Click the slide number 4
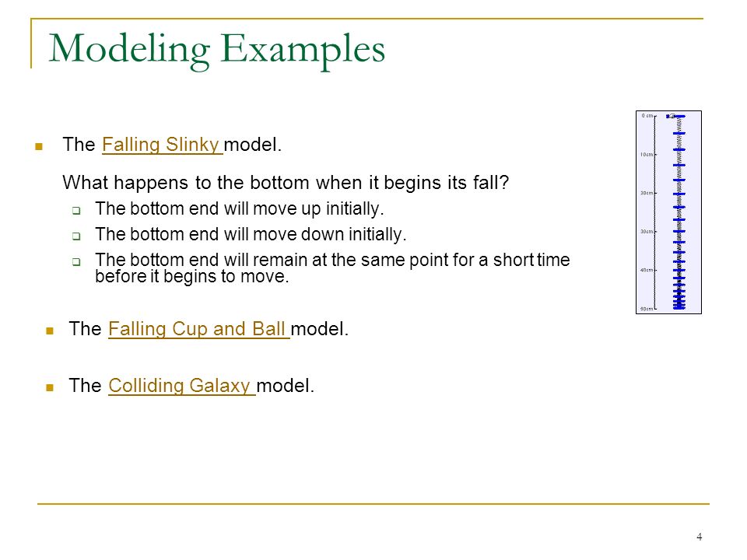Image resolution: width=747 pixels, height=560 pixels. point(700,537)
